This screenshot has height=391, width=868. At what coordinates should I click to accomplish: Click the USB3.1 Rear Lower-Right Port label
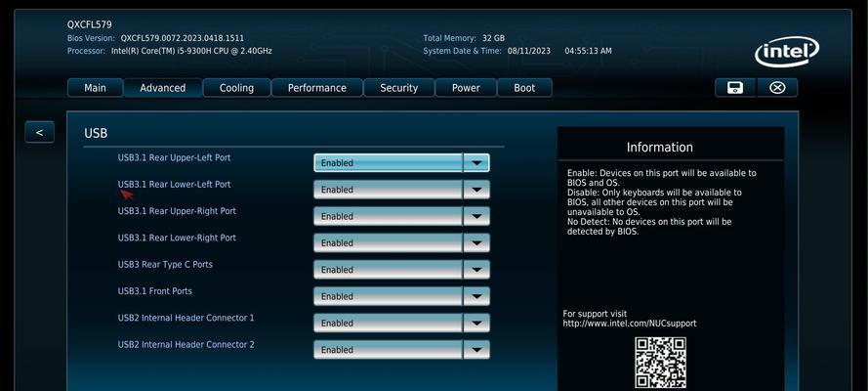click(177, 238)
